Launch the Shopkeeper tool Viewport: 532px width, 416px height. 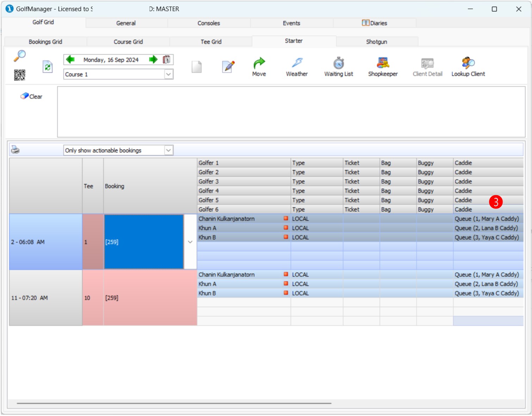coord(383,67)
